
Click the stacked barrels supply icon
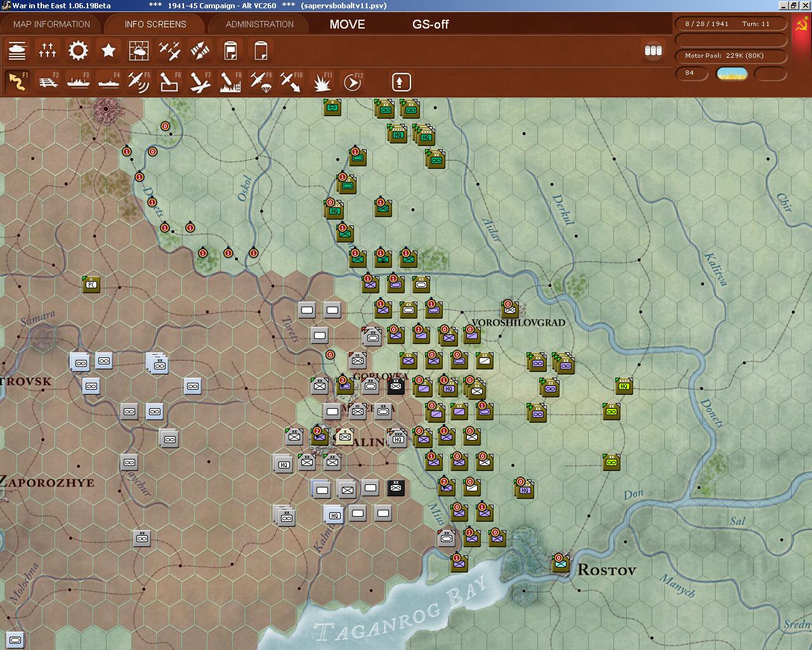[653, 50]
